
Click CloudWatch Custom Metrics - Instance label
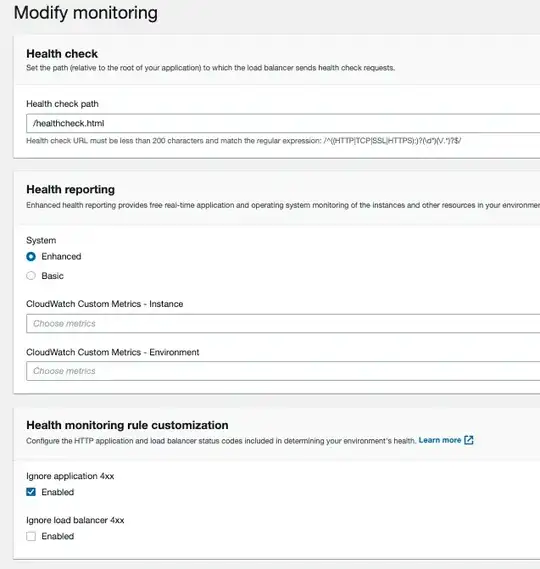105,304
